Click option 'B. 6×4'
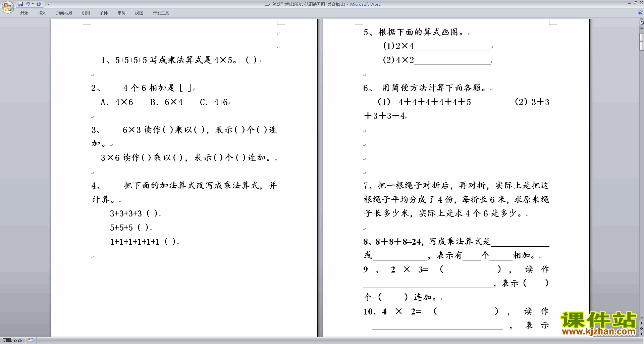Viewport: 644px width, 344px height. (x=167, y=102)
